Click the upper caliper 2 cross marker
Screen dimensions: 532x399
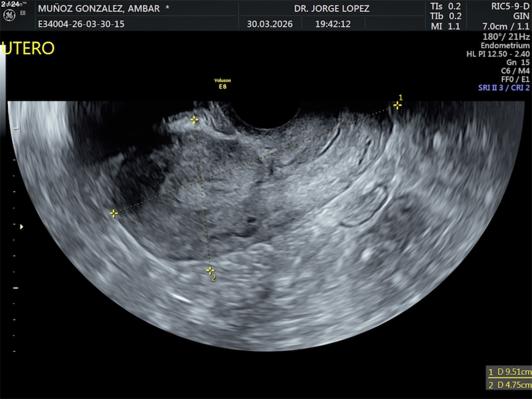pos(194,120)
